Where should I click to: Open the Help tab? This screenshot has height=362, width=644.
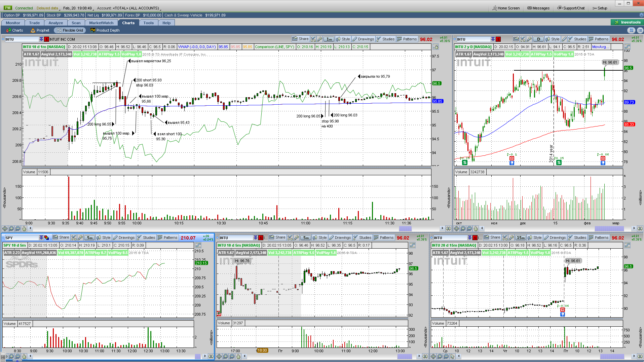point(166,23)
